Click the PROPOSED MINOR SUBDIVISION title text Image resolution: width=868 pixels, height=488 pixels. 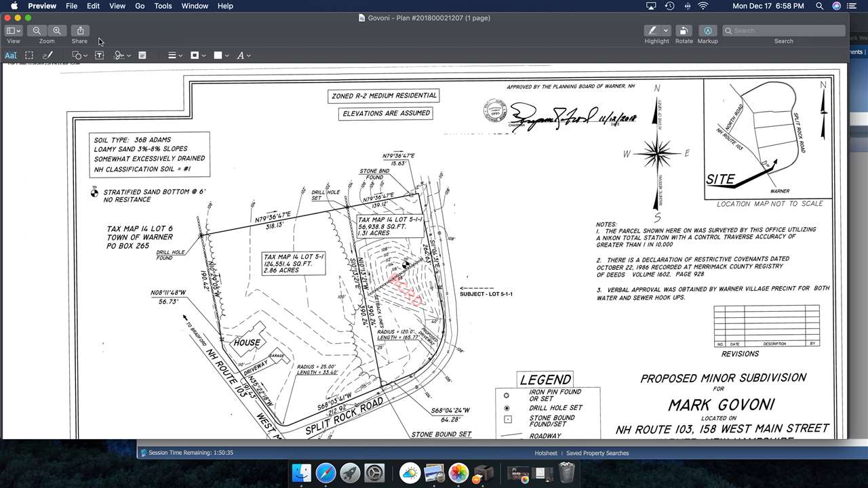724,378
